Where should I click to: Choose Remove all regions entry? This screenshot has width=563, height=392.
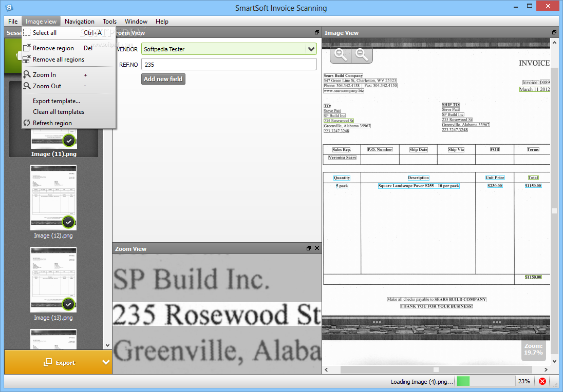click(x=69, y=59)
